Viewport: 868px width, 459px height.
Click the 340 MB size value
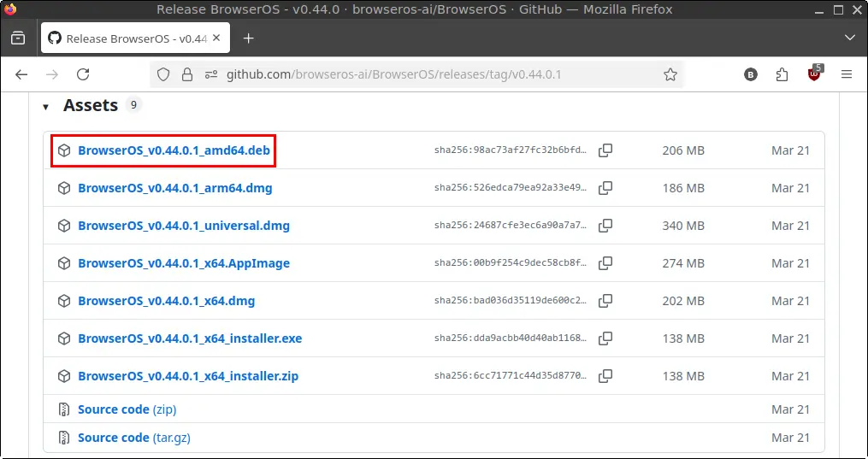tap(683, 226)
